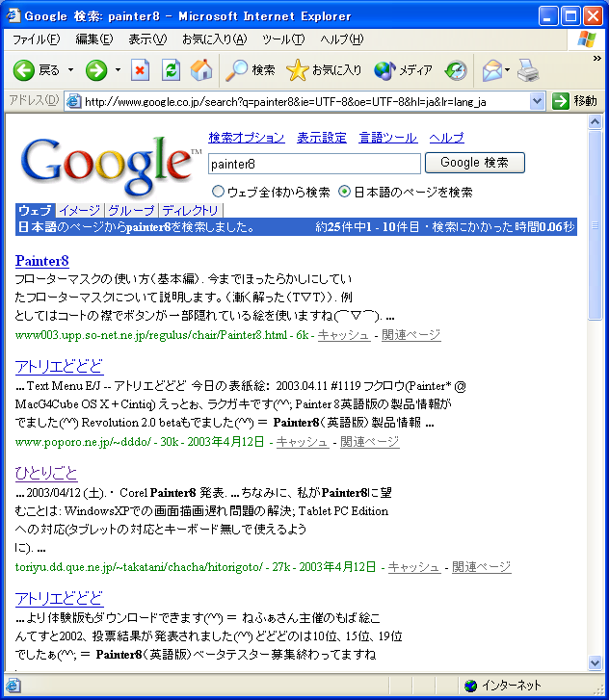Click the page icon in the address bar

coord(74,102)
